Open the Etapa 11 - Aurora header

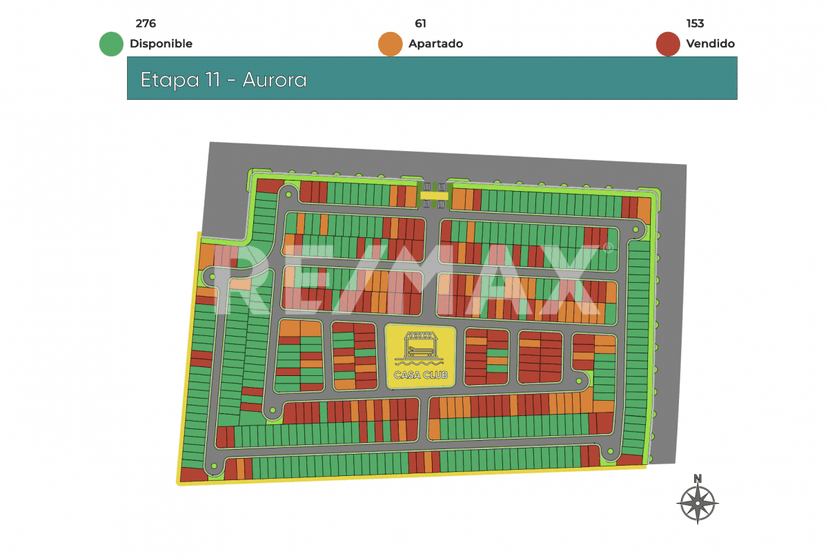click(432, 78)
